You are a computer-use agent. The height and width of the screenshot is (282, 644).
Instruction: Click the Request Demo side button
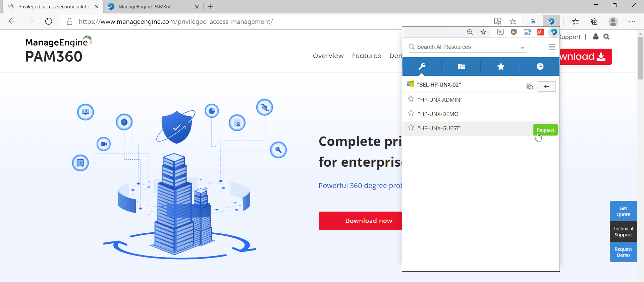(x=623, y=252)
